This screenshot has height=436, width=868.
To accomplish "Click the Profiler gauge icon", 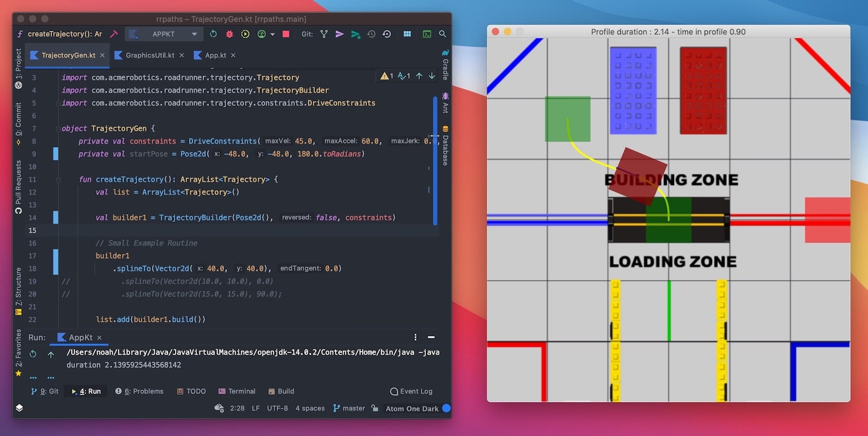I will coord(262,34).
